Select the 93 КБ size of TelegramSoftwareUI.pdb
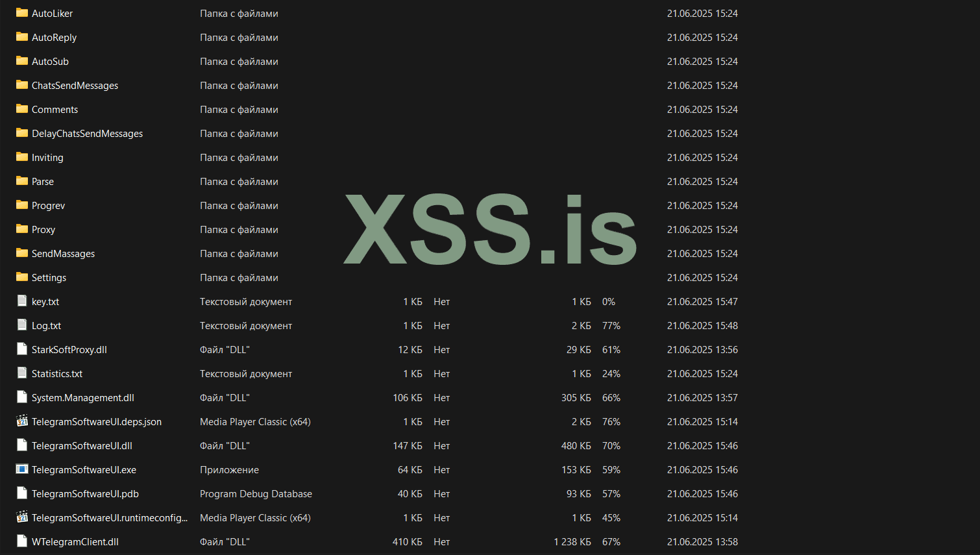Image resolution: width=980 pixels, height=555 pixels. 579,494
